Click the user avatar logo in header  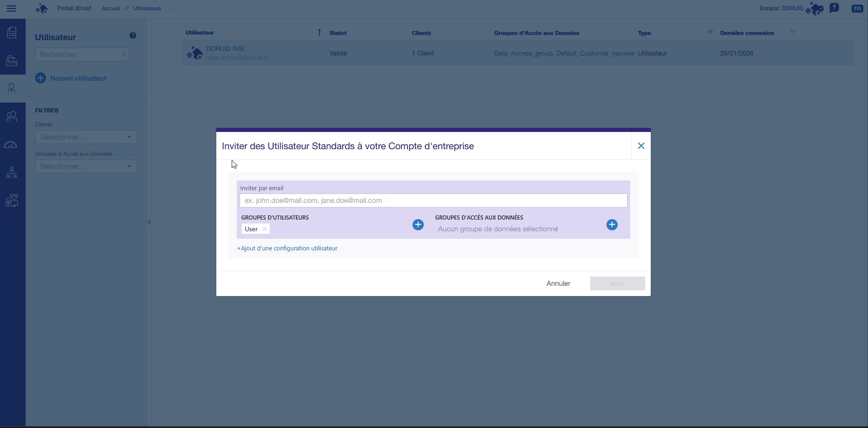point(814,9)
